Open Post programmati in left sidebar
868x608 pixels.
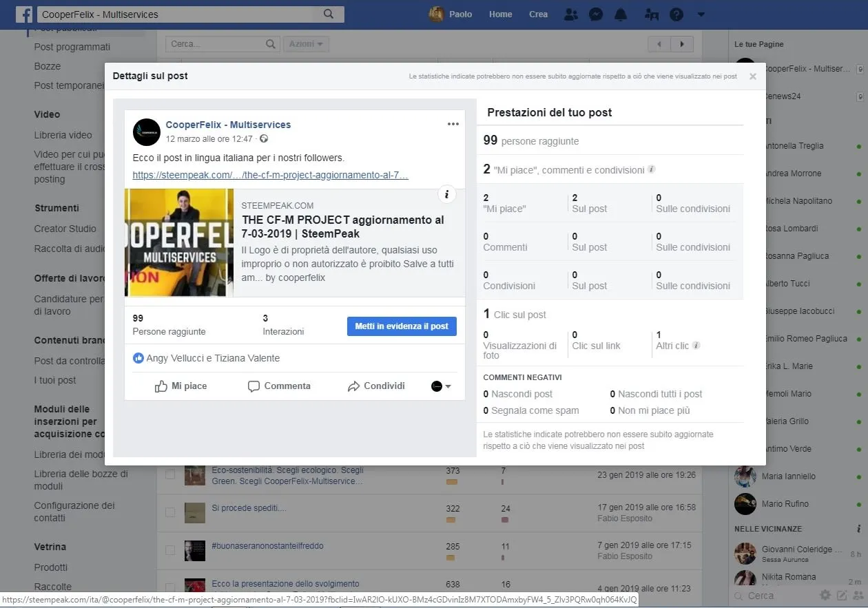[x=72, y=47]
